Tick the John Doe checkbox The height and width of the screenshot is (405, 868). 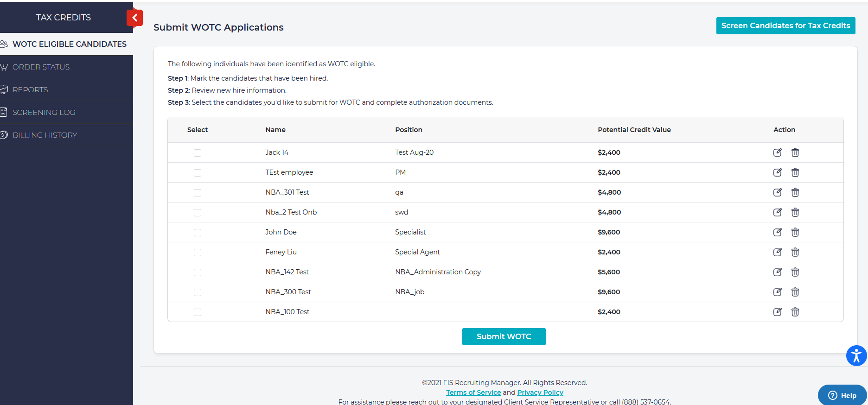(x=198, y=233)
